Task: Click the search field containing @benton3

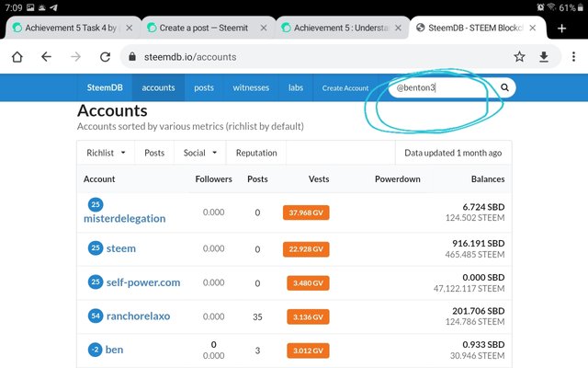Action: tap(441, 88)
